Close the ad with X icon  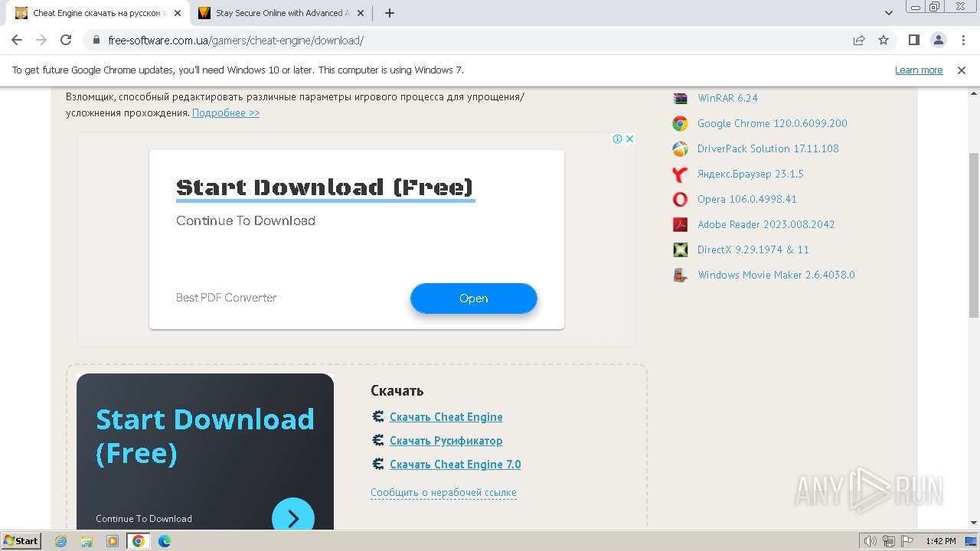click(x=629, y=139)
